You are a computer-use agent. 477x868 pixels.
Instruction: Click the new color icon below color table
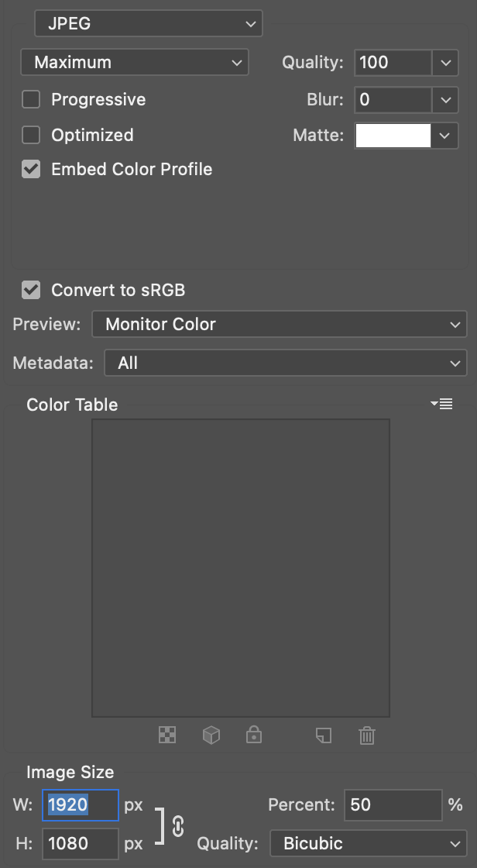[324, 735]
